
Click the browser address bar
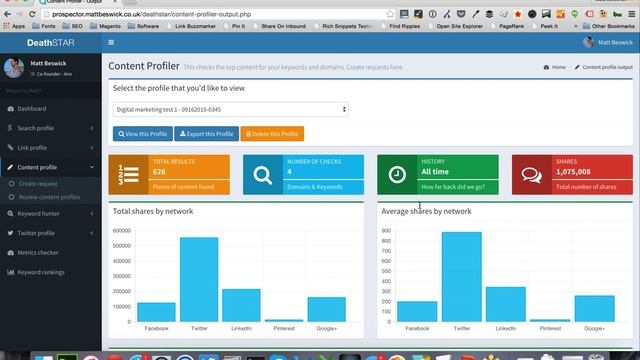(218, 14)
